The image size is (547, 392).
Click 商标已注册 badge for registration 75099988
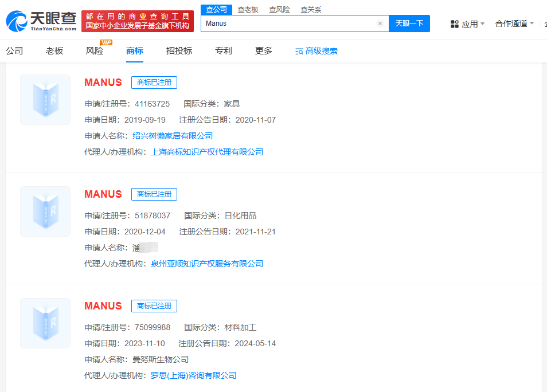(x=154, y=306)
